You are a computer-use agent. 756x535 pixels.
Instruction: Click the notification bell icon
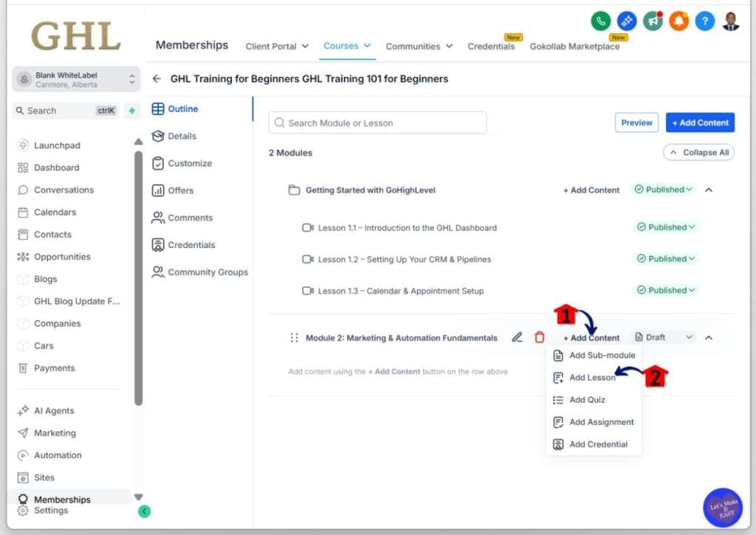pyautogui.click(x=678, y=21)
